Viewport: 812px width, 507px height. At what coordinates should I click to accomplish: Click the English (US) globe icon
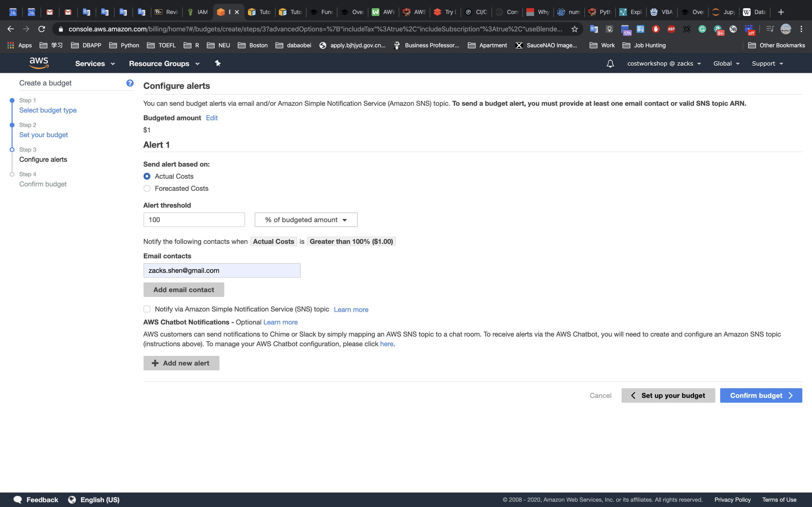pos(72,500)
